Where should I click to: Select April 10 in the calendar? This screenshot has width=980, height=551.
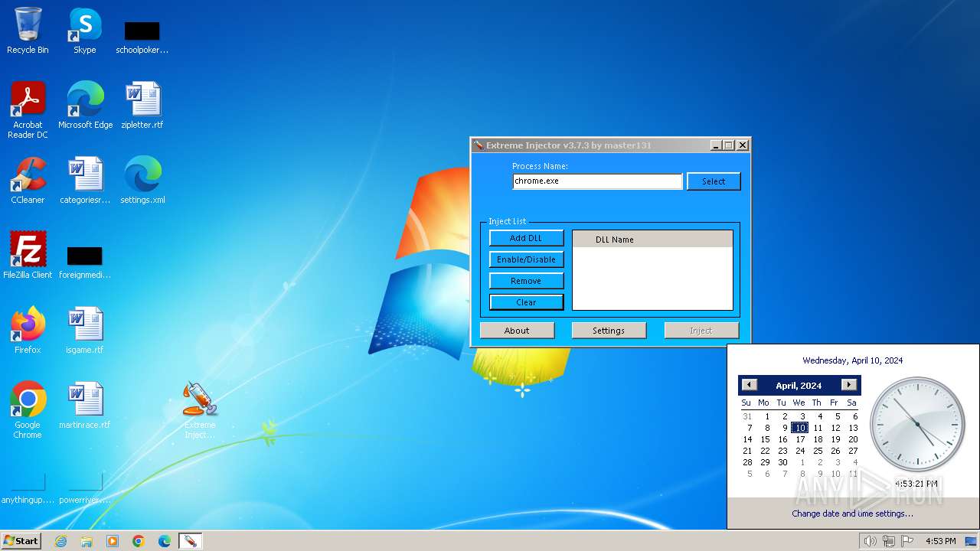click(x=800, y=428)
